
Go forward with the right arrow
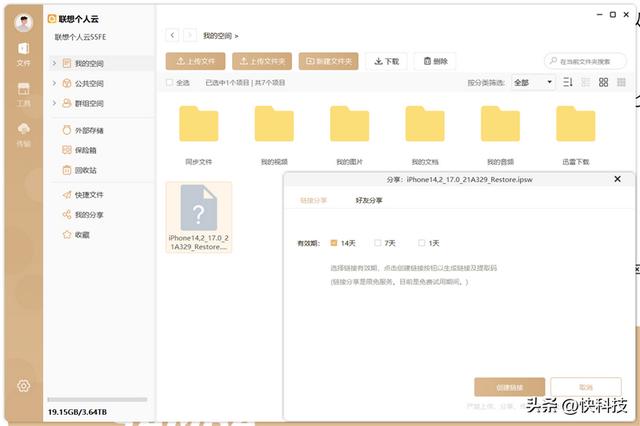(x=190, y=36)
